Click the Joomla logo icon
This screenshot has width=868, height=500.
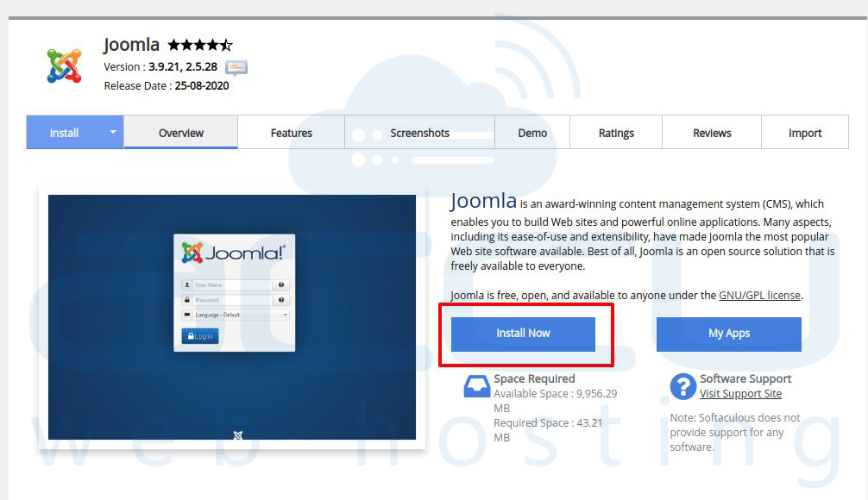64,66
